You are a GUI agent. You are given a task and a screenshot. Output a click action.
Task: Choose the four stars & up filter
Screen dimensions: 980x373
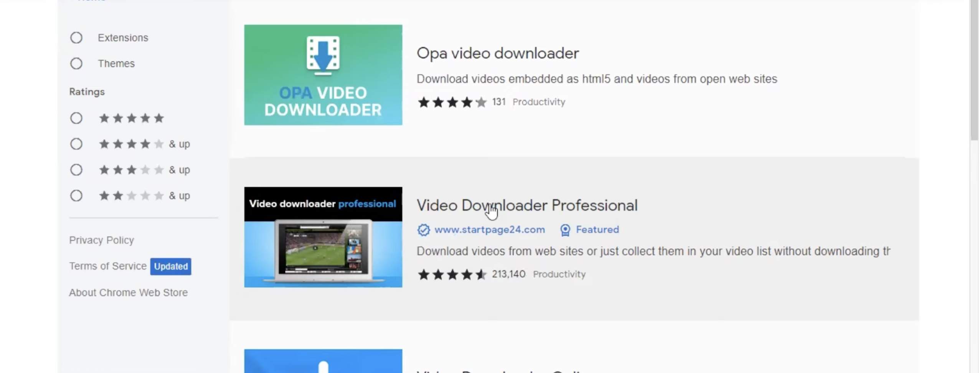click(x=76, y=144)
